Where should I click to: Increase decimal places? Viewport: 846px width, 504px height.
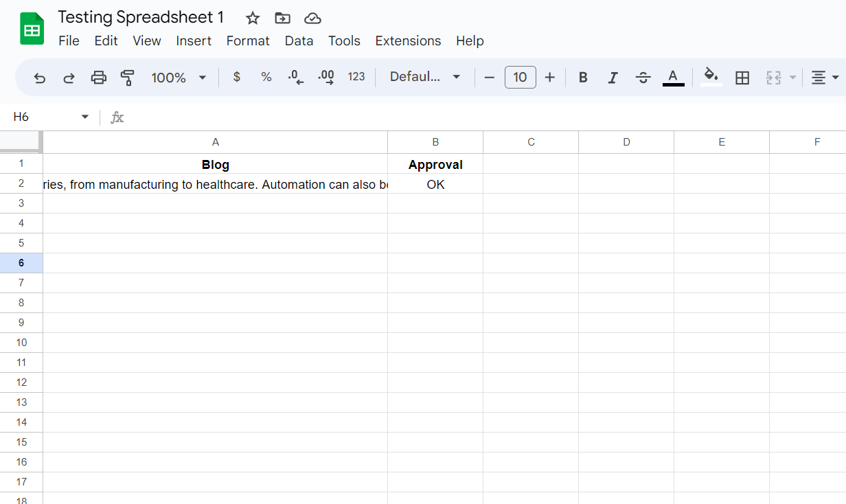[x=326, y=77]
